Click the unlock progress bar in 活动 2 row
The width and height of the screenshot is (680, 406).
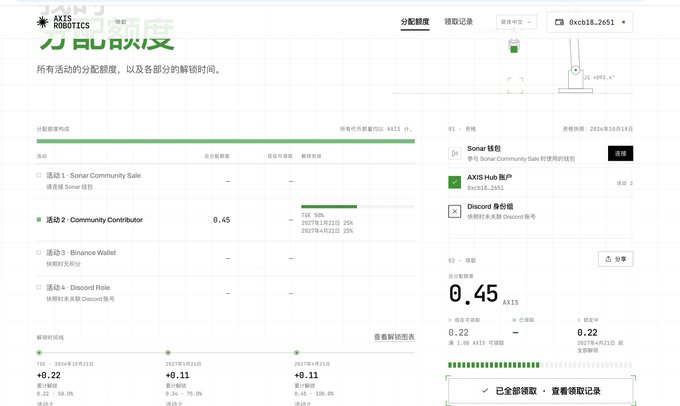358,206
